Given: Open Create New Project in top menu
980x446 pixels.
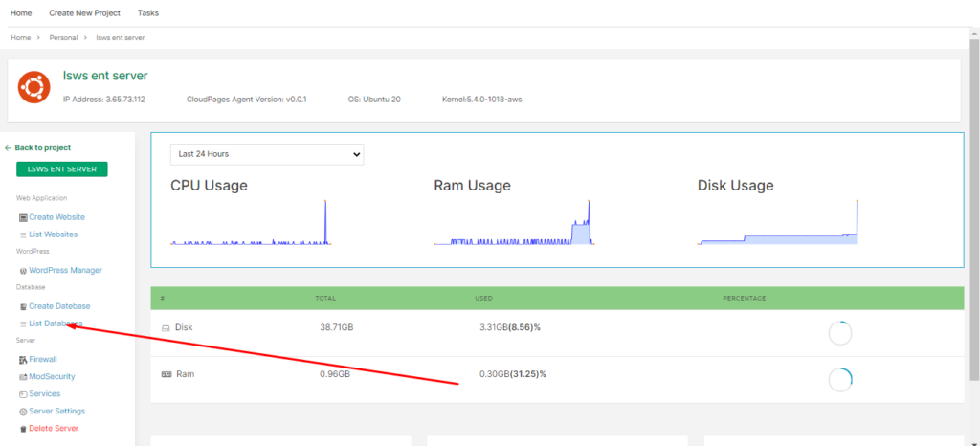Looking at the screenshot, I should click(85, 13).
